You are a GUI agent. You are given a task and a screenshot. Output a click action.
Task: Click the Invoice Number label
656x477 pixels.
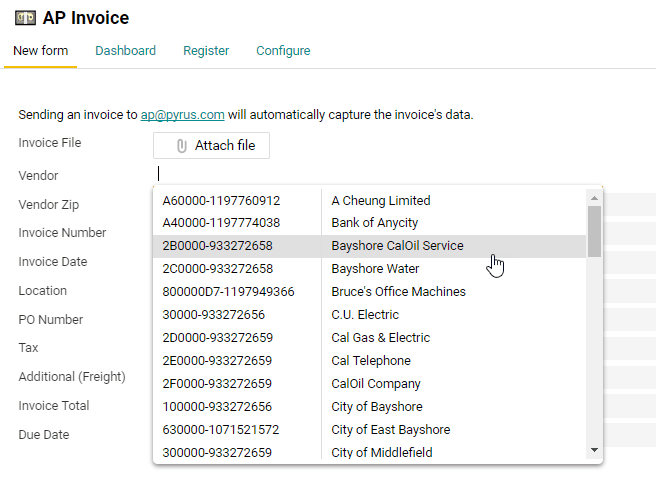coord(62,233)
